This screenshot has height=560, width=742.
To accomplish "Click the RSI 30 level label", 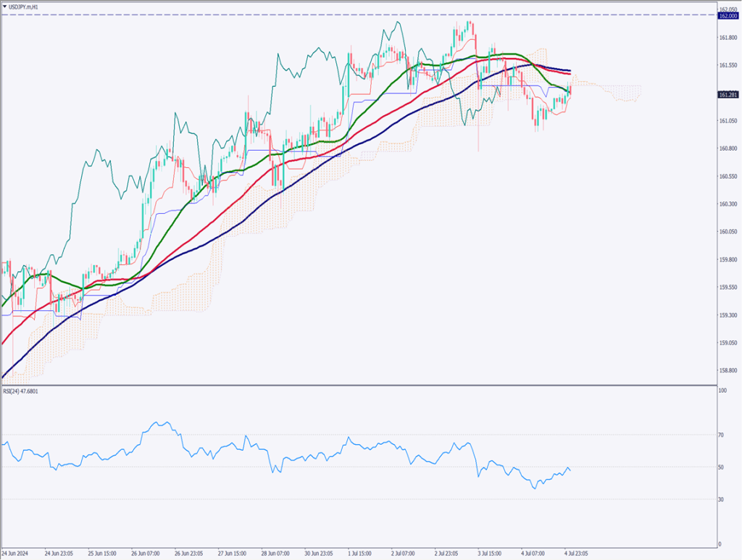I will point(721,499).
